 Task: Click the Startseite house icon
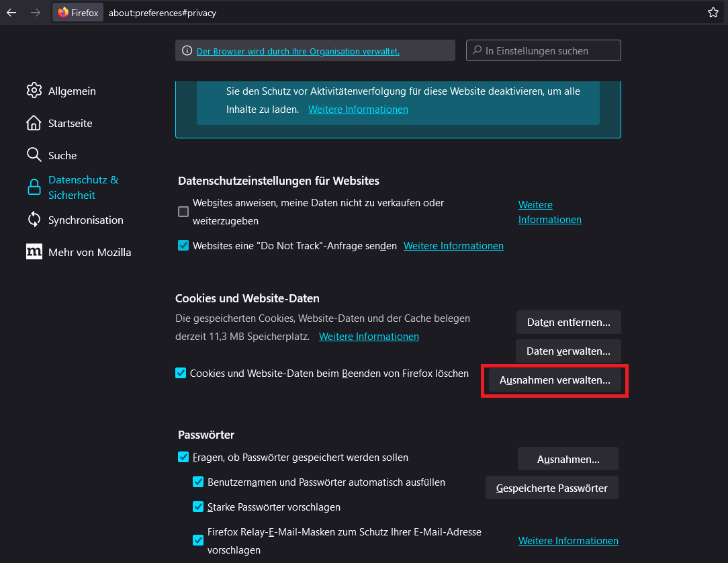(34, 123)
